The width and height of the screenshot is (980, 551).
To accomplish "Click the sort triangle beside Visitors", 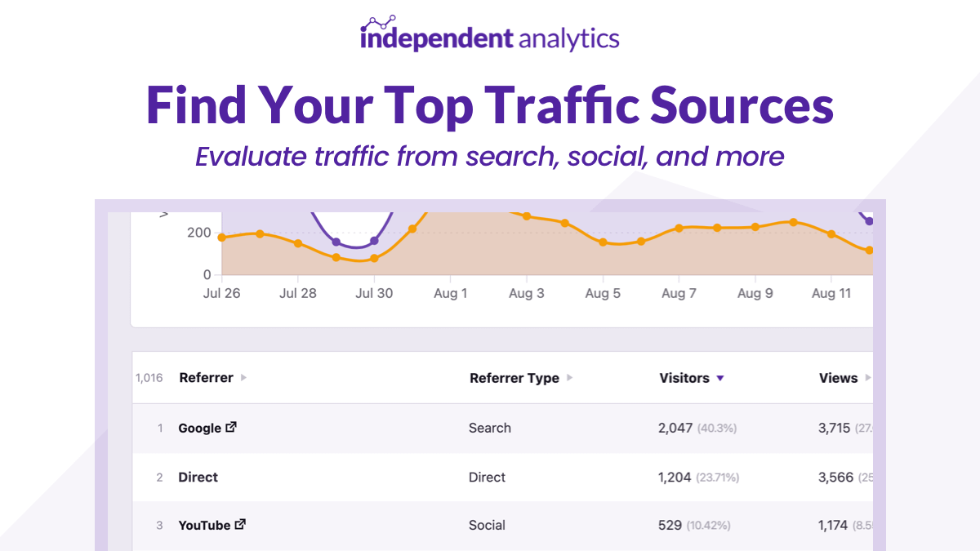I will coord(719,378).
